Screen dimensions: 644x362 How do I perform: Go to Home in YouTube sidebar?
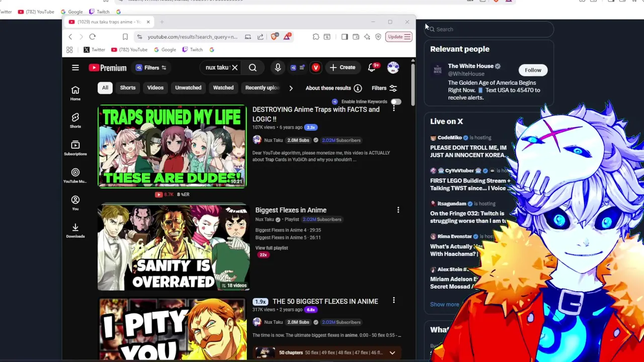75,93
